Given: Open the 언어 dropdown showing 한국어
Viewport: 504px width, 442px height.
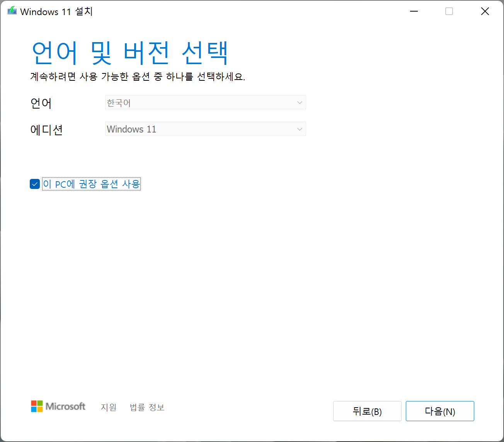Looking at the screenshot, I should pyautogui.click(x=205, y=102).
